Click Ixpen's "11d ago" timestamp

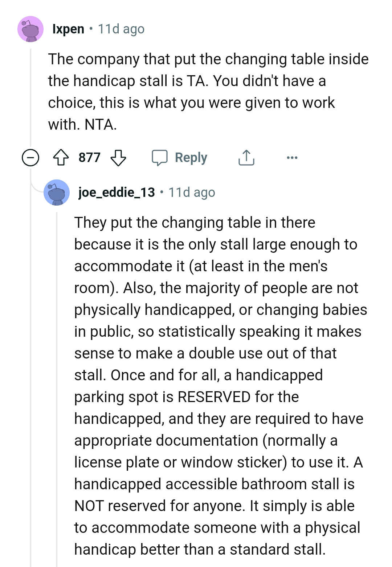click(x=121, y=29)
